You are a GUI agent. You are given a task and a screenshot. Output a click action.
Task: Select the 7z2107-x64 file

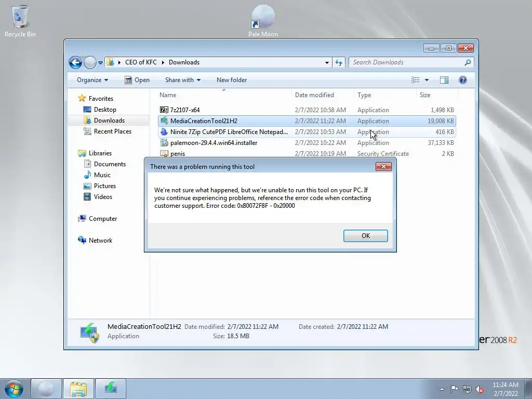307,110
